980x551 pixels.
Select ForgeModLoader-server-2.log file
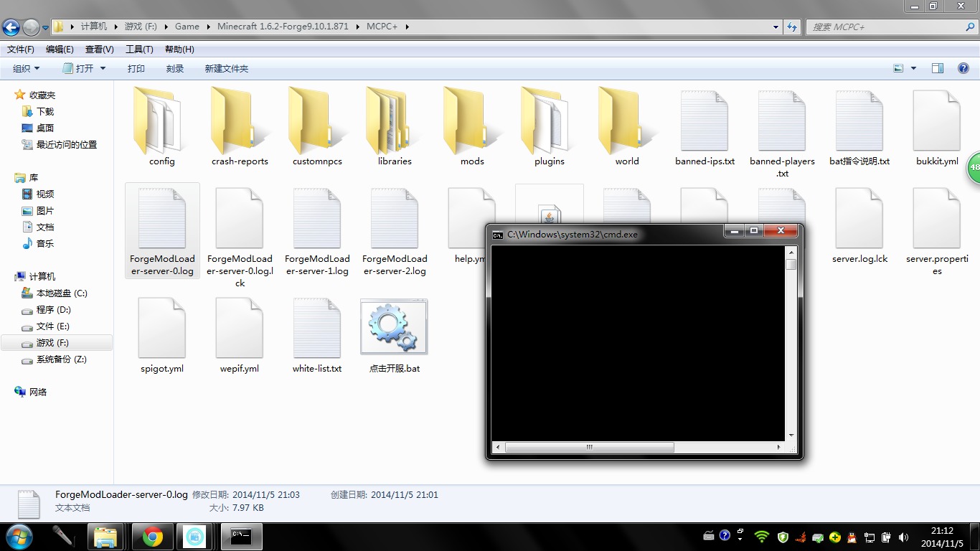[x=395, y=231]
